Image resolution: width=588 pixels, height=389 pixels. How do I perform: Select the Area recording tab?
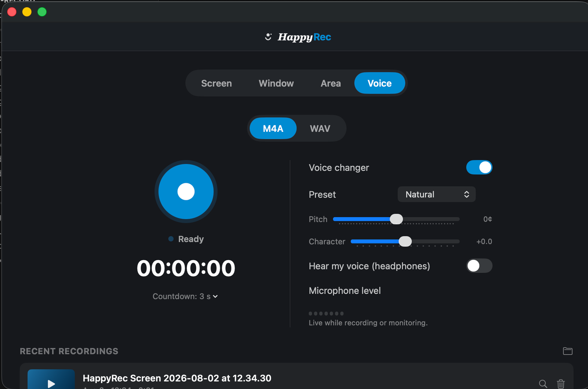[x=331, y=83]
